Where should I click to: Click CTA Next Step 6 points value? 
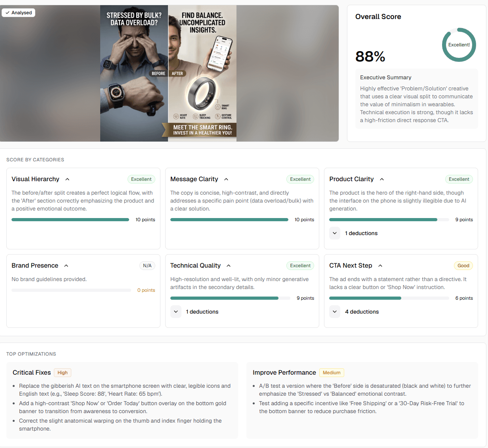click(x=464, y=298)
